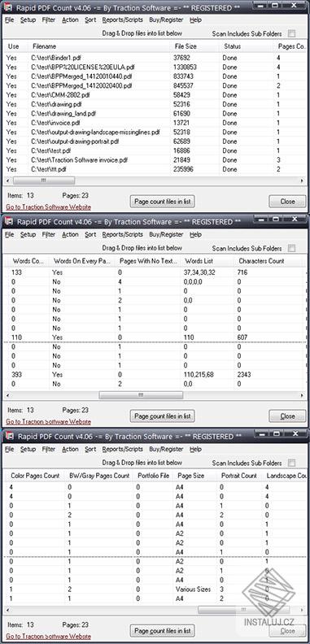
Task: Open Help menu in top window
Action: tap(196, 20)
